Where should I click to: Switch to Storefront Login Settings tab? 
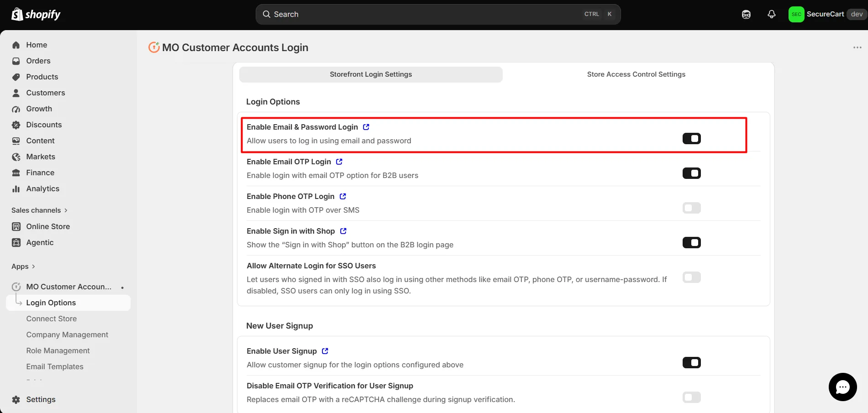click(371, 74)
